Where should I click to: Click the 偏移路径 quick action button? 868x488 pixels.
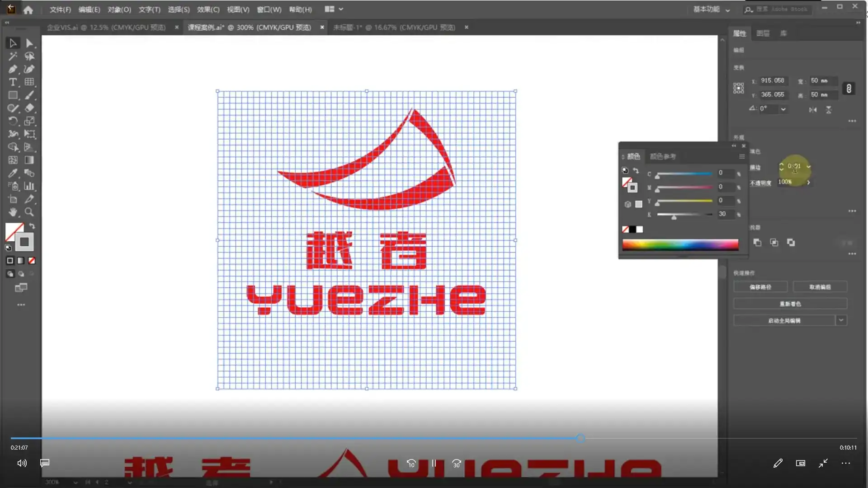click(x=761, y=286)
